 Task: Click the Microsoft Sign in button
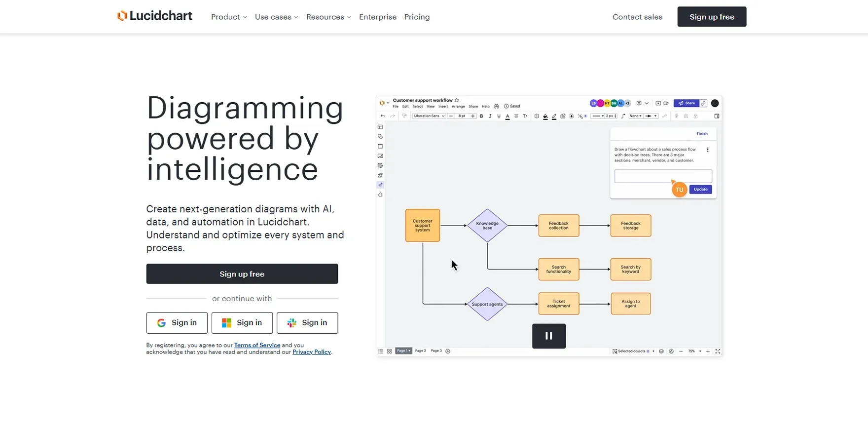[242, 323]
